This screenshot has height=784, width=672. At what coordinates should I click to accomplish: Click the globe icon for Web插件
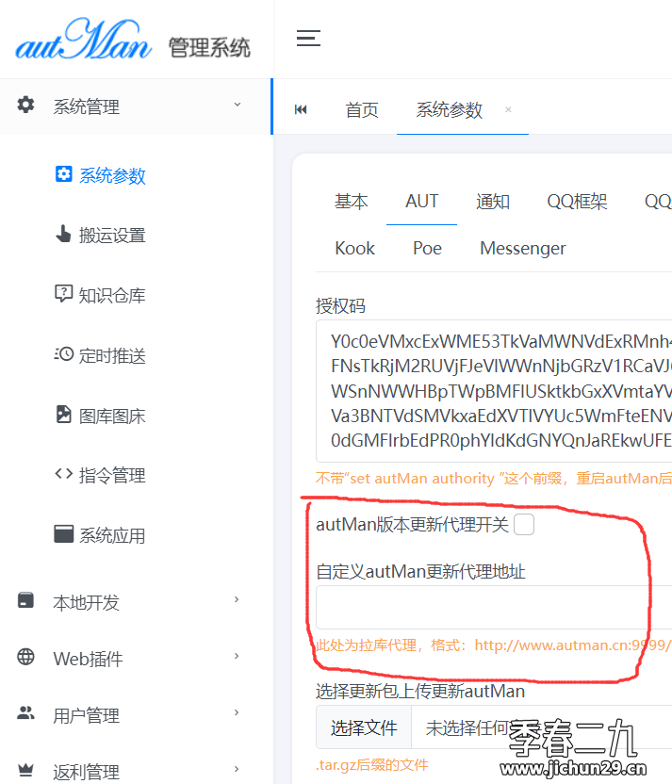click(x=25, y=657)
